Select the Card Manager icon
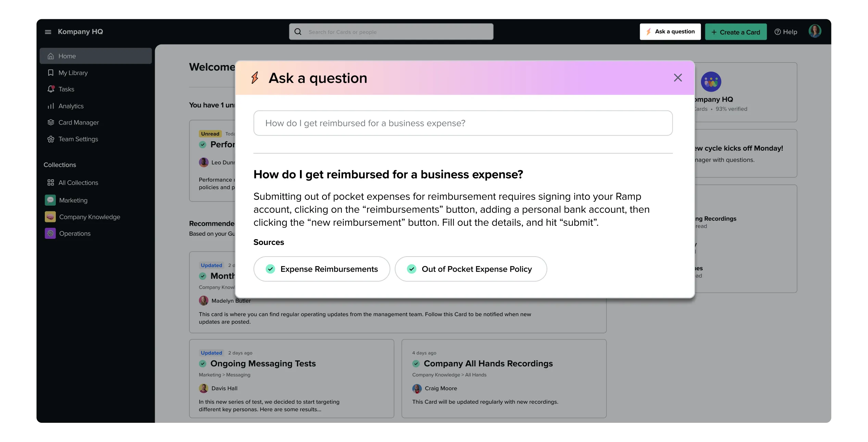This screenshot has width=868, height=442. [50, 122]
